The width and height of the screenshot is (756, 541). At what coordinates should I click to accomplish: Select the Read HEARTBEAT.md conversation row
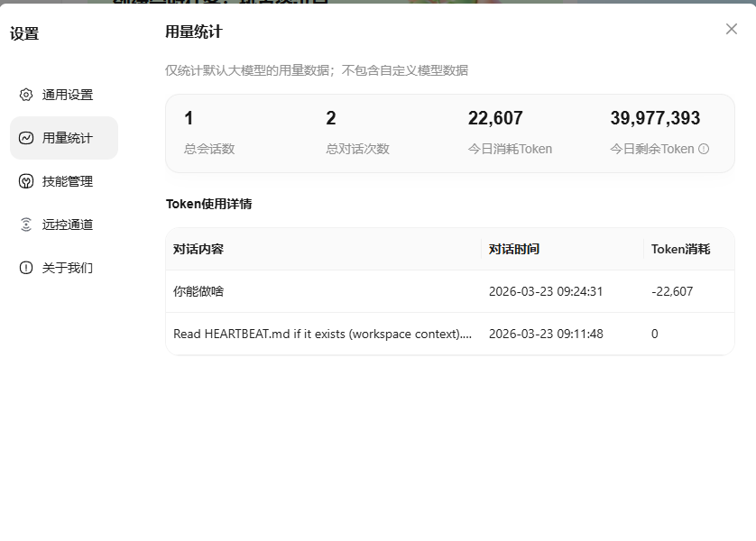tap(322, 334)
